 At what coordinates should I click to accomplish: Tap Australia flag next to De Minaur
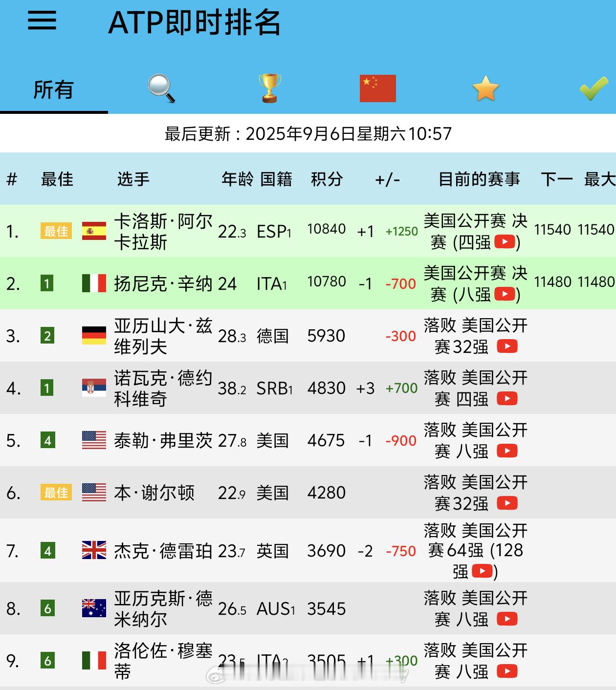(x=94, y=608)
